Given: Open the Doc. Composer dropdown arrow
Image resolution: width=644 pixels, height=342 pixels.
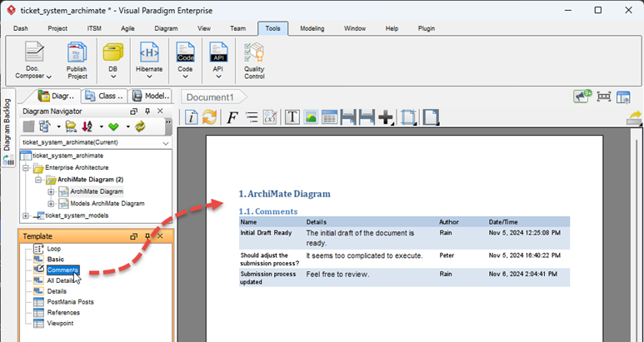Looking at the screenshot, I should 49,77.
